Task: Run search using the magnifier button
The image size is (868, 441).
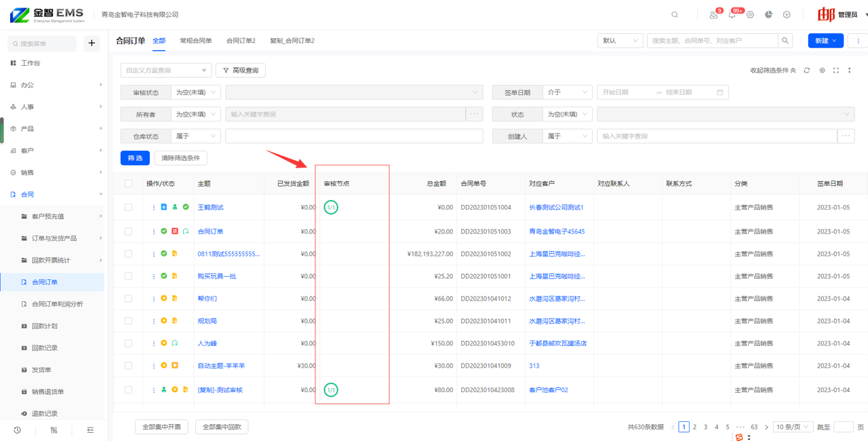Action: 785,41
